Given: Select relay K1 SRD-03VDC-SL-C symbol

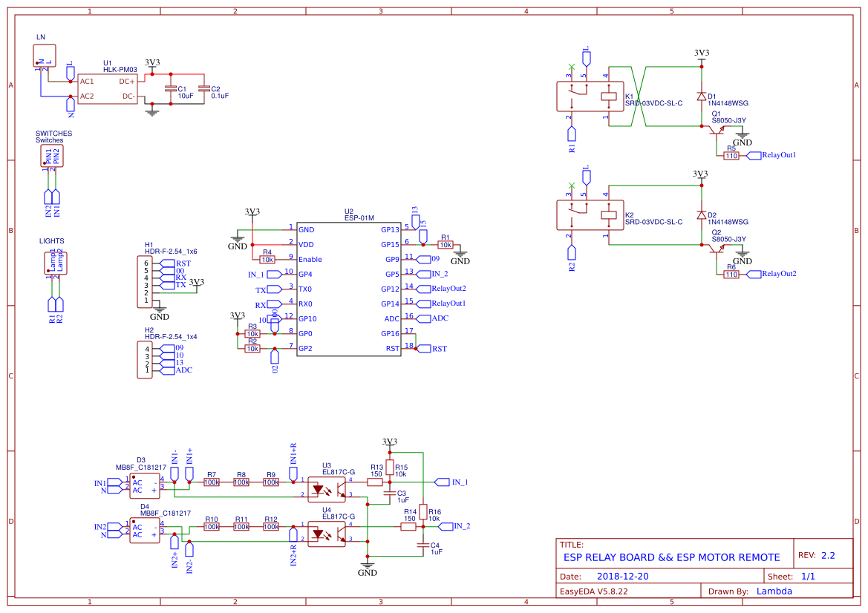Looking at the screenshot, I should (x=590, y=95).
